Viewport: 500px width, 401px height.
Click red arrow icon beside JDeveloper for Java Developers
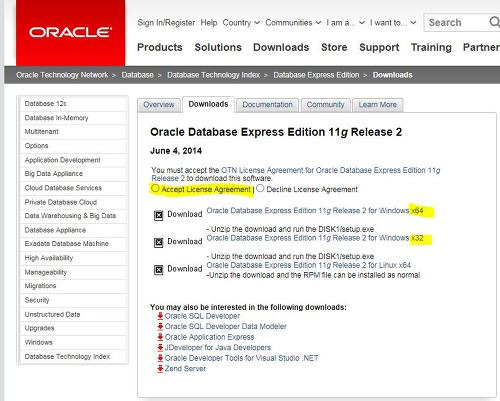point(160,348)
